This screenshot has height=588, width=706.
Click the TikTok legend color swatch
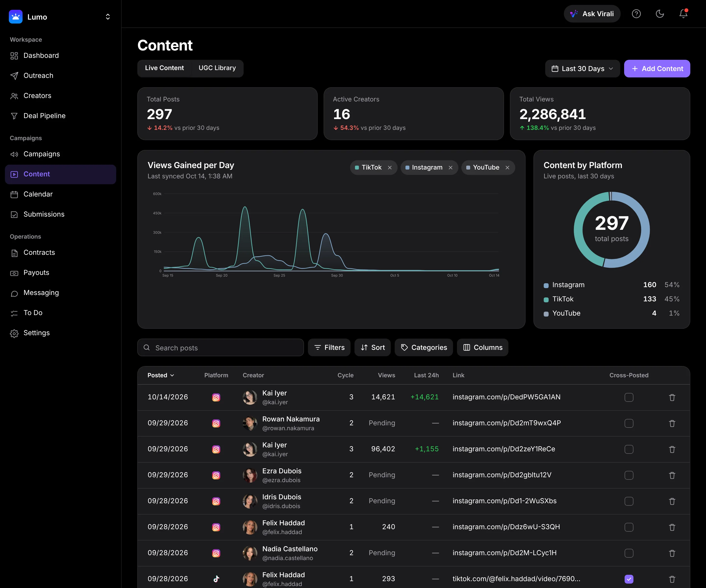546,300
